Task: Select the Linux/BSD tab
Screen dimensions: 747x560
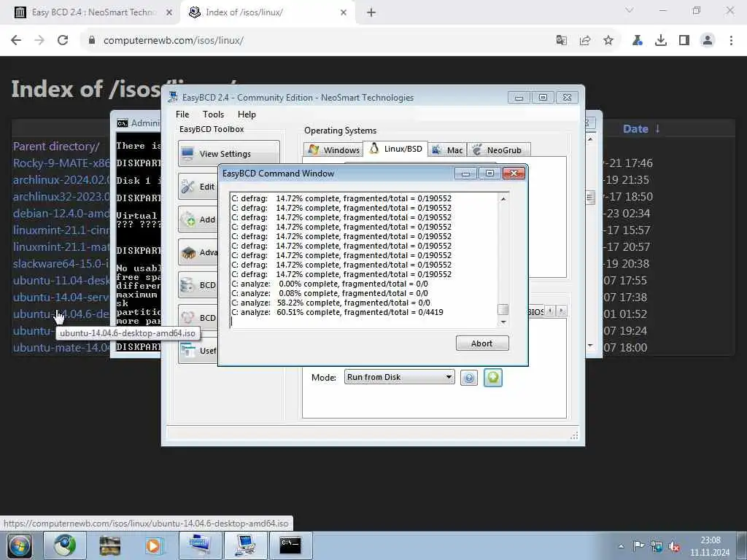Action: tap(395, 149)
